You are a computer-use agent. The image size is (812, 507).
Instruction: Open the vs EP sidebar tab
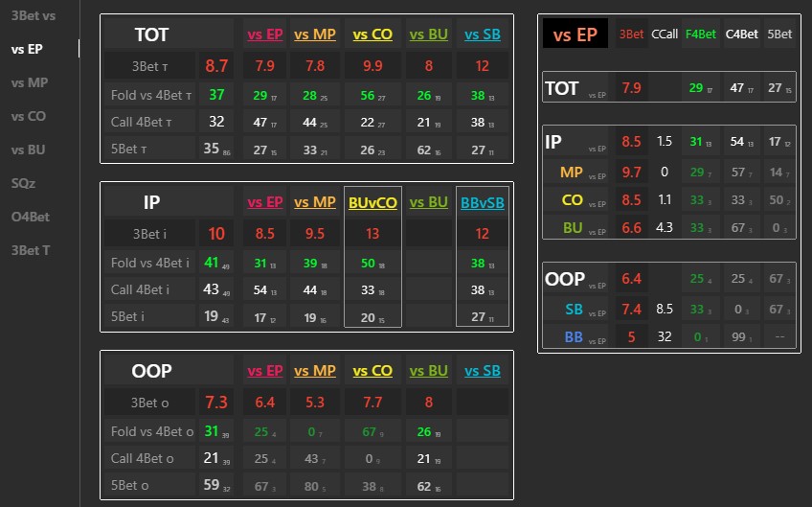click(29, 49)
